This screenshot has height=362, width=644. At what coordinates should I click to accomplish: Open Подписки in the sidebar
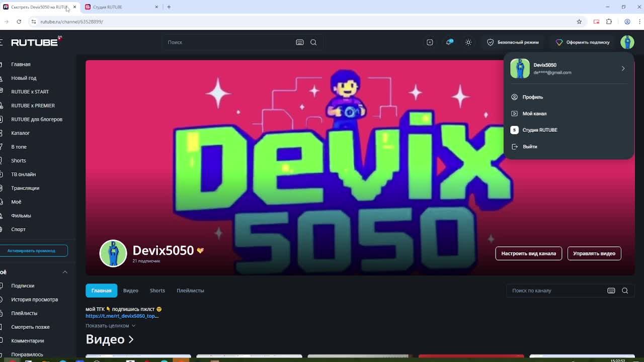pyautogui.click(x=23, y=286)
